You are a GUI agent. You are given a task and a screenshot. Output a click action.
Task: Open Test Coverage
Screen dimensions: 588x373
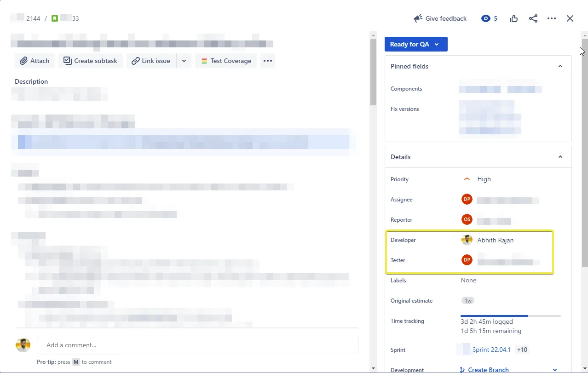pyautogui.click(x=226, y=61)
